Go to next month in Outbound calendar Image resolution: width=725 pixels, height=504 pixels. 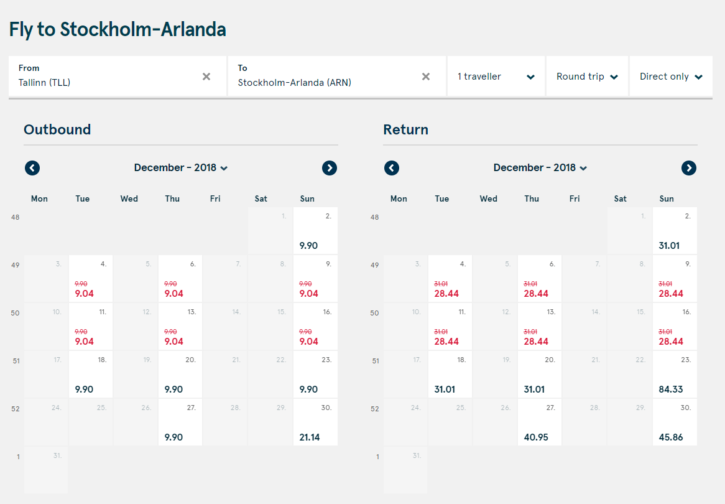coord(329,168)
